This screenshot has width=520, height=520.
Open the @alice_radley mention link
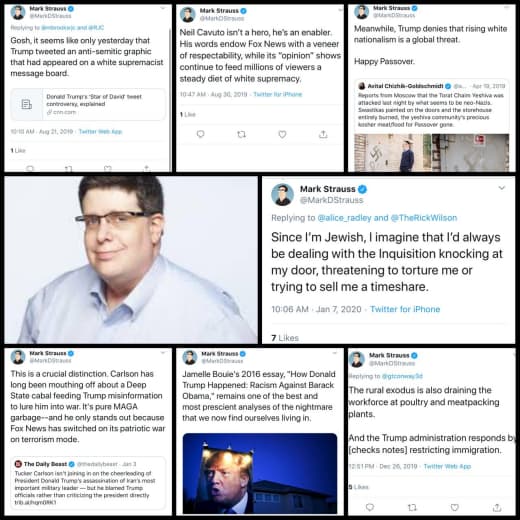(x=344, y=218)
